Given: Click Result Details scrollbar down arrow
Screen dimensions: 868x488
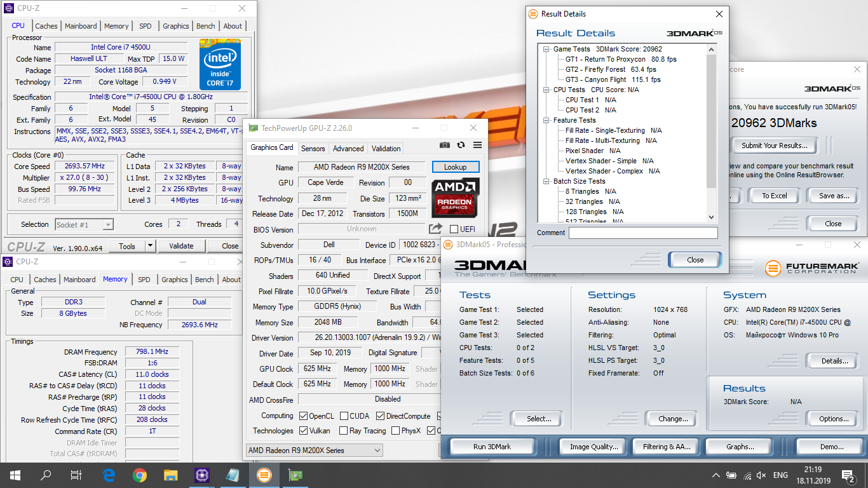Looking at the screenshot, I should coord(712,217).
